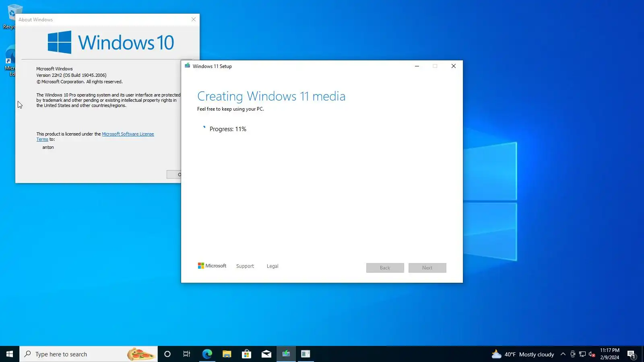Click the Meet Now tray icon
This screenshot has width=644, height=362.
(573, 354)
